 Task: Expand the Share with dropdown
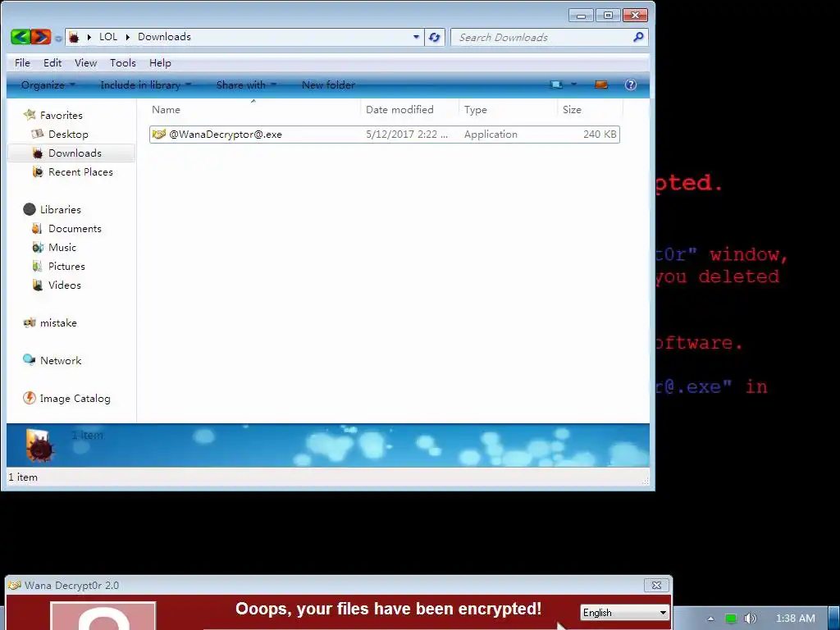pyautogui.click(x=246, y=84)
